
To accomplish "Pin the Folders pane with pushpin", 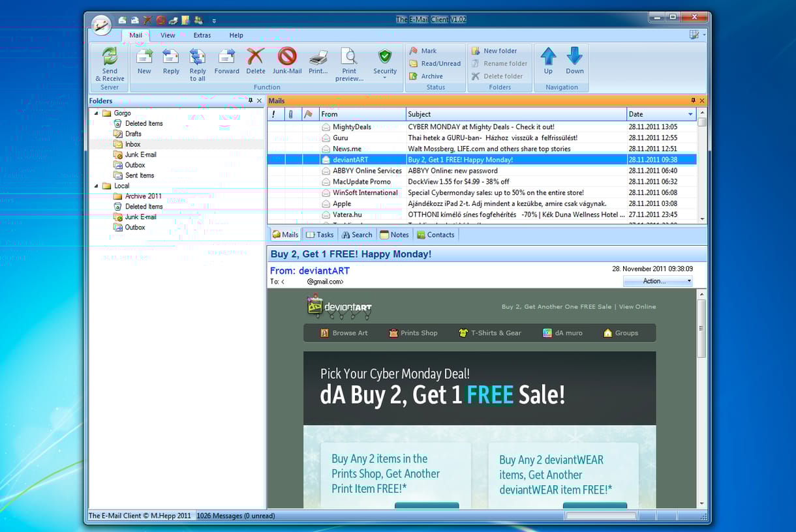I will tap(251, 100).
